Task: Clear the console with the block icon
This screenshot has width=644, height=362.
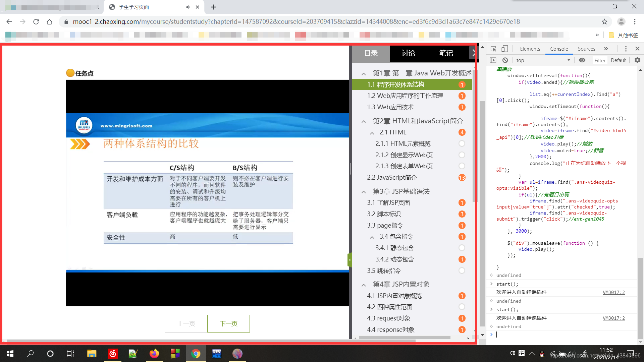Action: click(505, 60)
